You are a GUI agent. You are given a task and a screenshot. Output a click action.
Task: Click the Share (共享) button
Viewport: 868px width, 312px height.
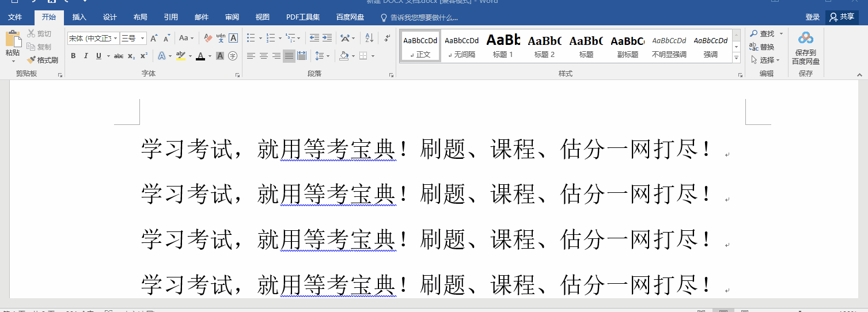click(x=842, y=17)
